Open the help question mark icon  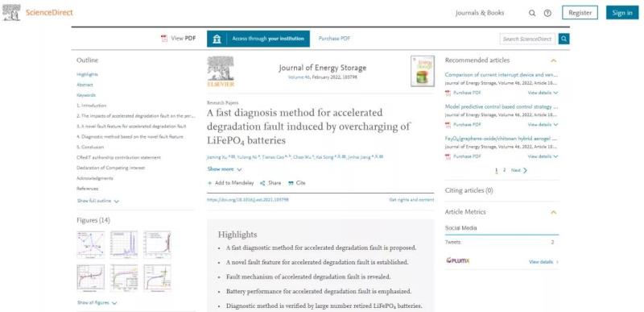(x=547, y=13)
